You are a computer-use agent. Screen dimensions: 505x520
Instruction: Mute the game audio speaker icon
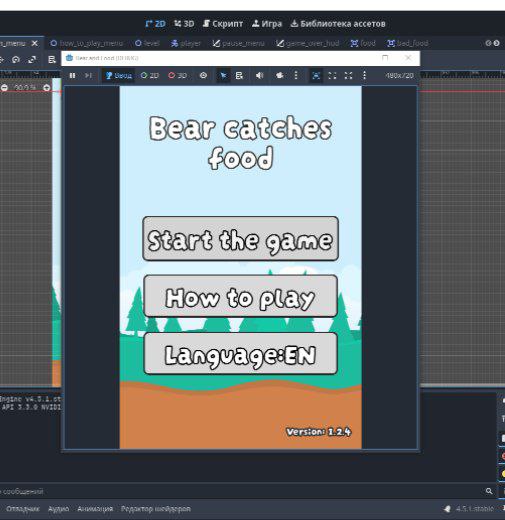click(259, 76)
